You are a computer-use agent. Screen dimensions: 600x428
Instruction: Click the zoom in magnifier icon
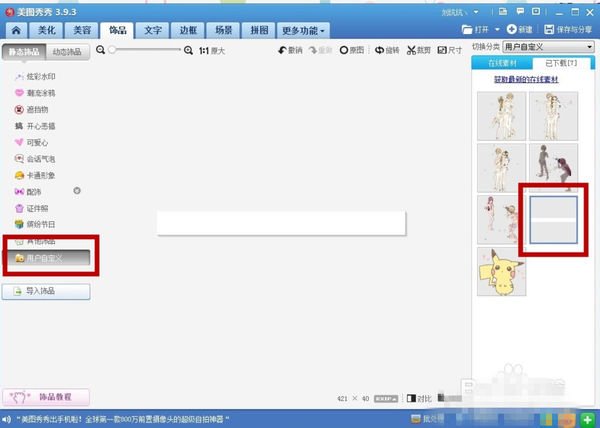tap(189, 49)
